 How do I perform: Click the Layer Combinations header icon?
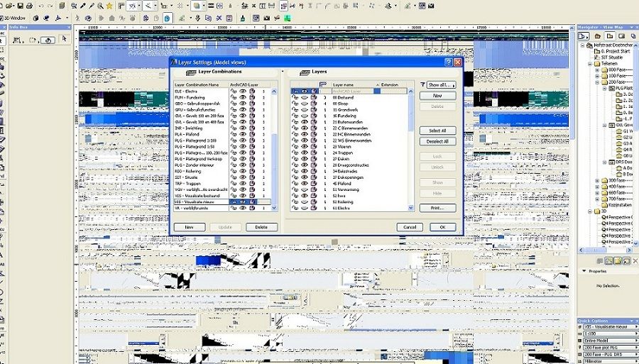[191, 72]
